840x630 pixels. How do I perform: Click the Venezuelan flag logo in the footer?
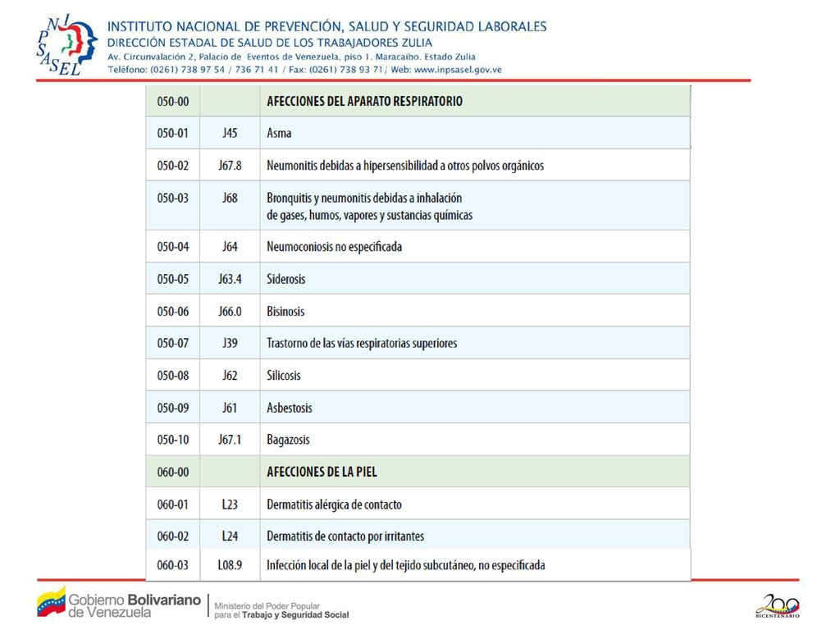[x=52, y=602]
